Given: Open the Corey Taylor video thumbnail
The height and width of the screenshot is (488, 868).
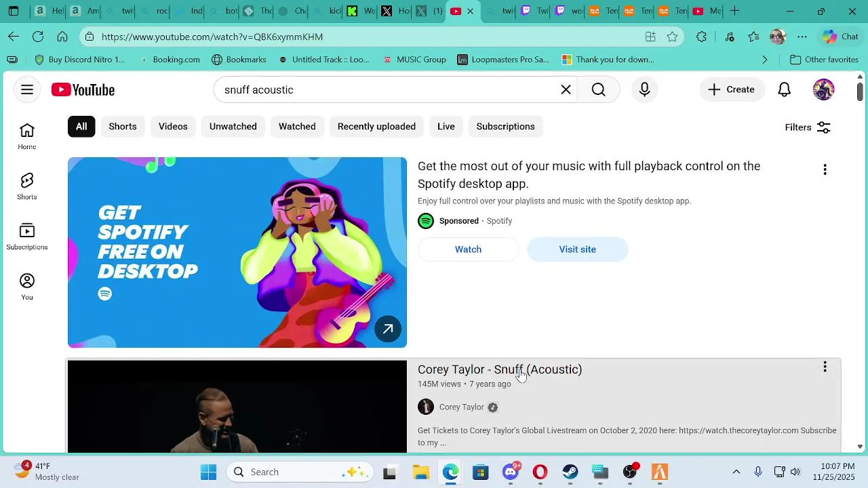Looking at the screenshot, I should (x=237, y=407).
